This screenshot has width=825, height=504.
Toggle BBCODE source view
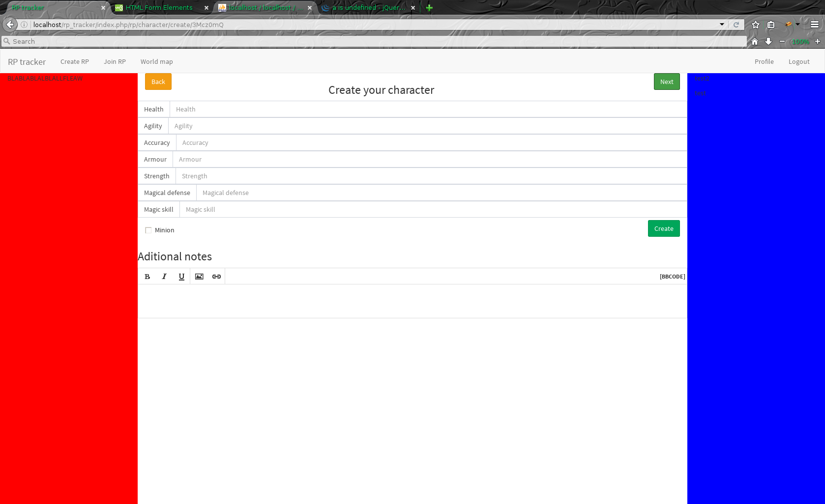pos(672,277)
